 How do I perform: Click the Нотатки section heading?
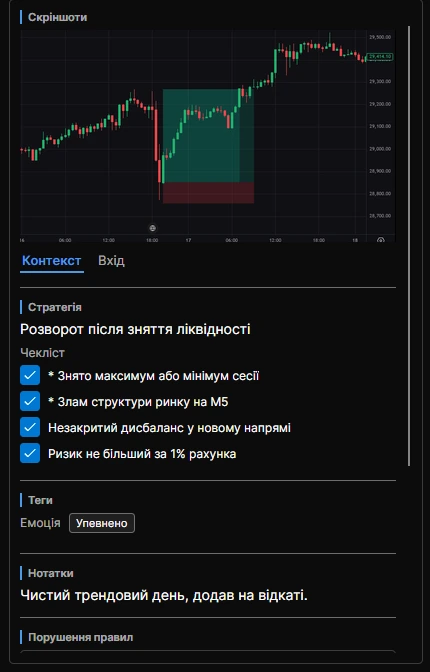[x=51, y=573]
